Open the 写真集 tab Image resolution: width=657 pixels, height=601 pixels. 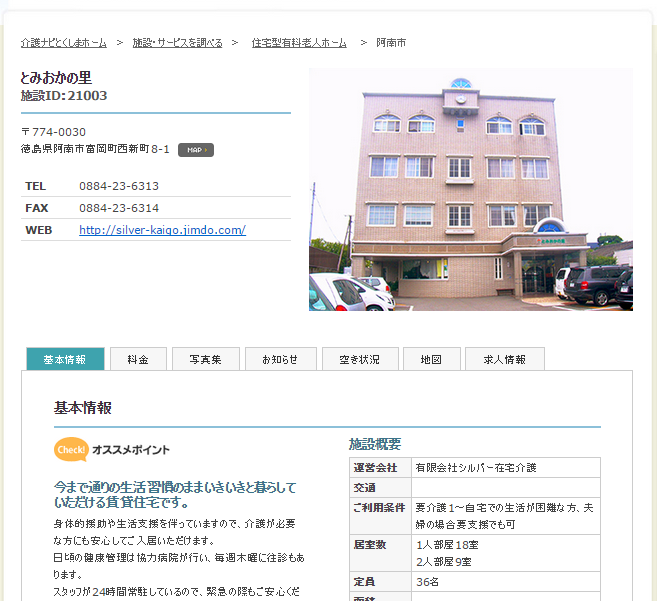pos(205,359)
